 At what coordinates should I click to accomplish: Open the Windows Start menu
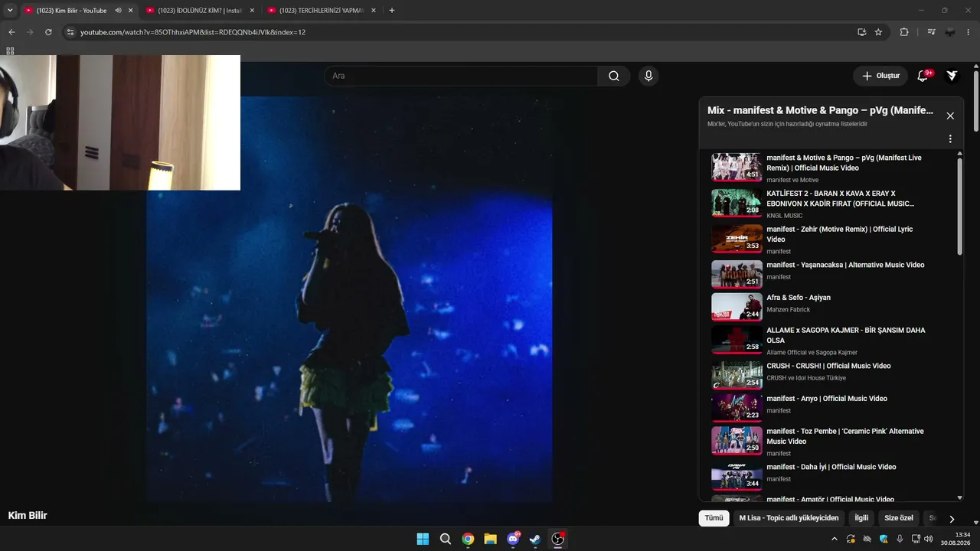tap(423, 539)
